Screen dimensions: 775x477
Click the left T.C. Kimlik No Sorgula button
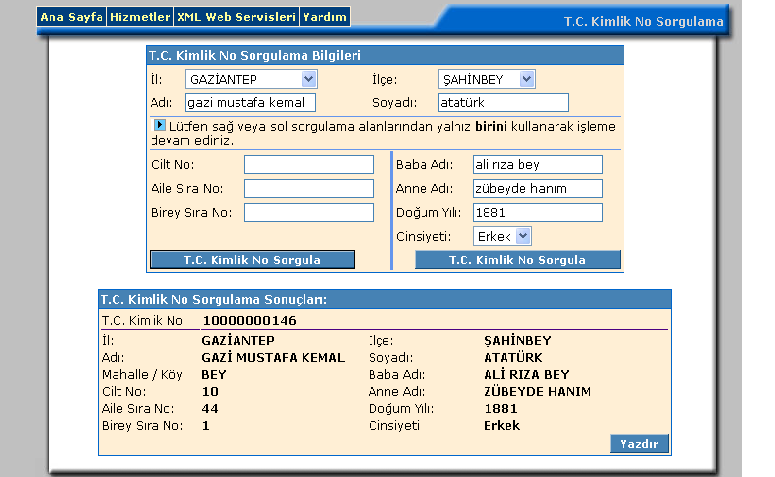pyautogui.click(x=252, y=260)
